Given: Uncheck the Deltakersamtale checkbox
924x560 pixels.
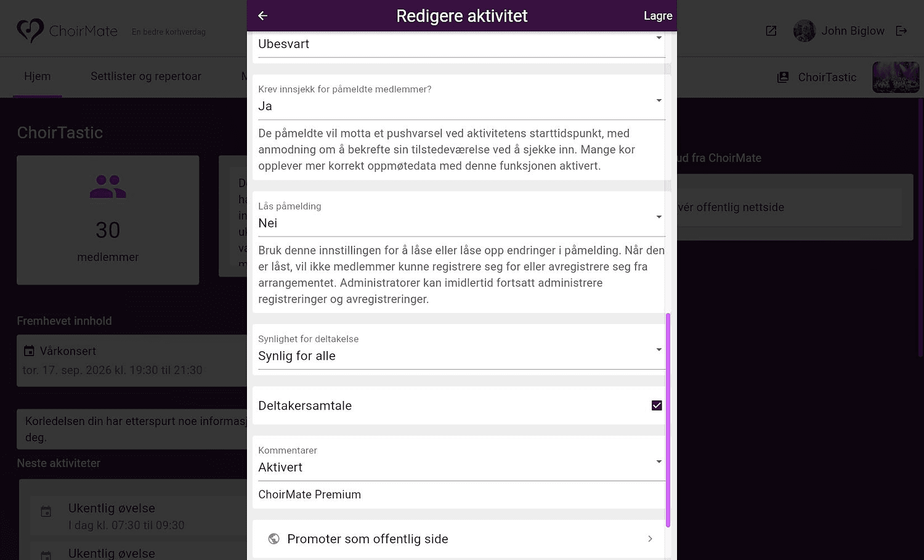Looking at the screenshot, I should (x=657, y=405).
